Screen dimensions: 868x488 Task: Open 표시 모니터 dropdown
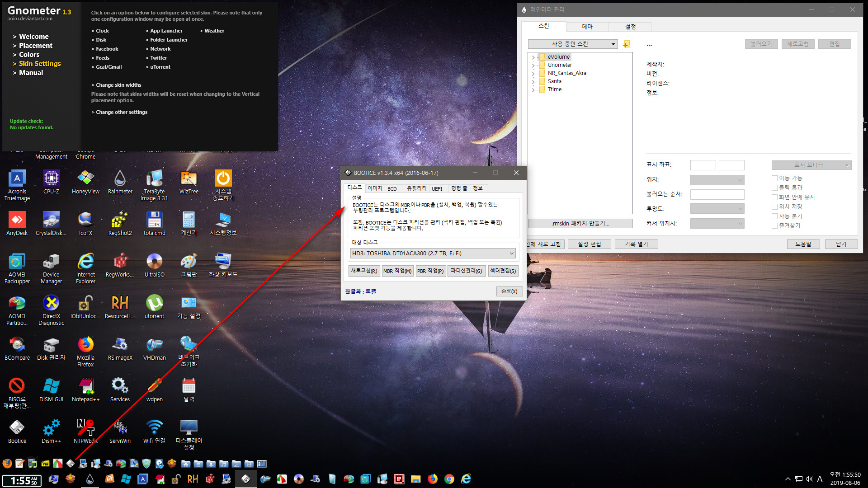tap(811, 165)
